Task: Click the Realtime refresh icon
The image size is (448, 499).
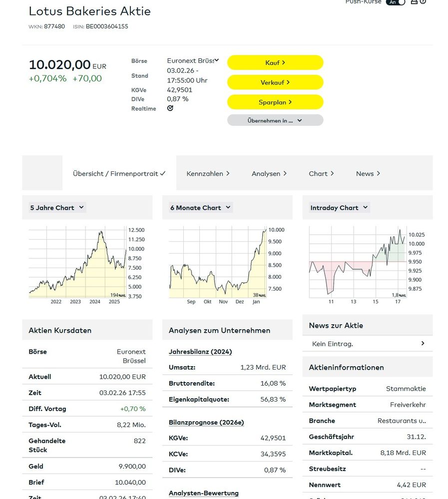Action: (x=170, y=108)
